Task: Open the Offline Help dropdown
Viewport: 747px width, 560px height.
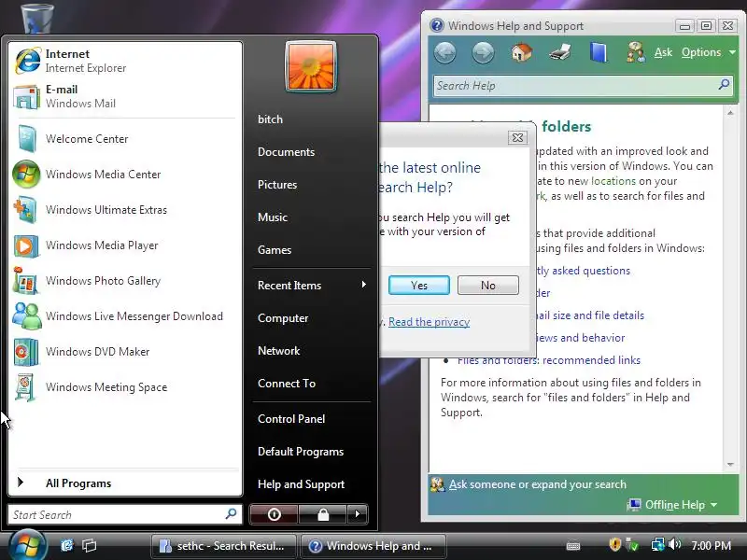Action: [672, 505]
